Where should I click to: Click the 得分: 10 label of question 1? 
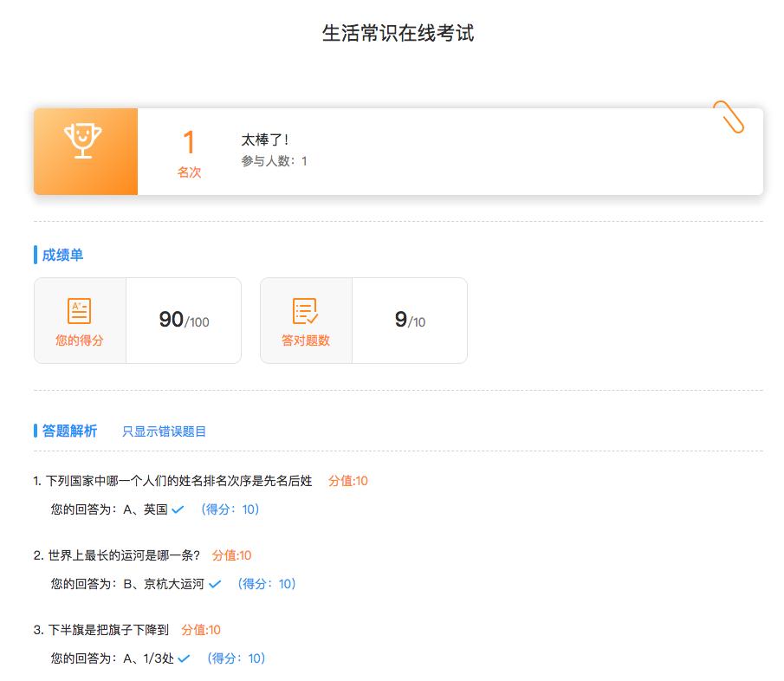tap(230, 509)
